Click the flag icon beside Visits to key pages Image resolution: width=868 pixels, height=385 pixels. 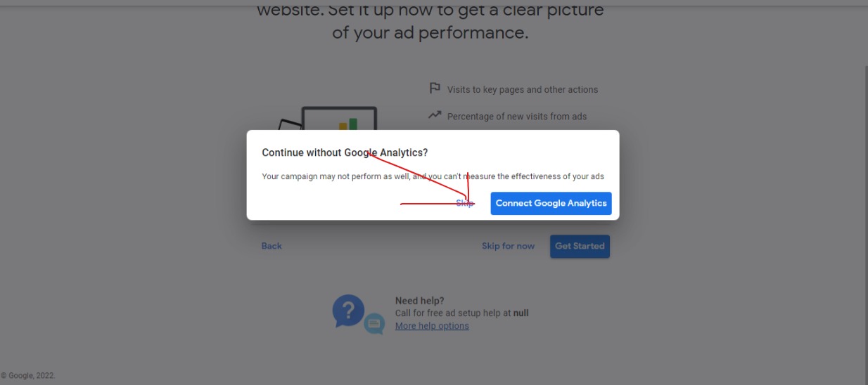435,89
